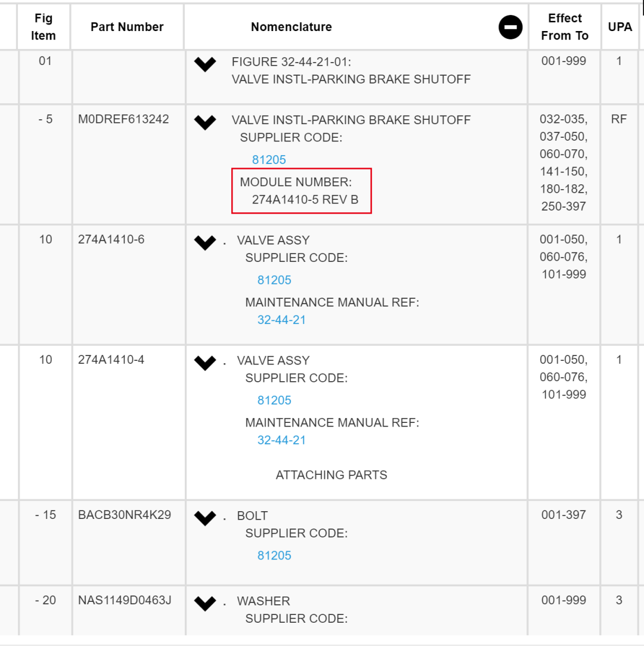Click the Fig Item column header
Image resolution: width=644 pixels, height=646 pixels.
point(44,27)
